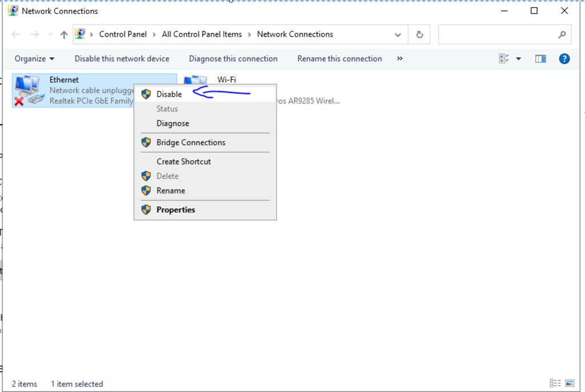
Task: Click the address bar network icon
Action: point(79,34)
